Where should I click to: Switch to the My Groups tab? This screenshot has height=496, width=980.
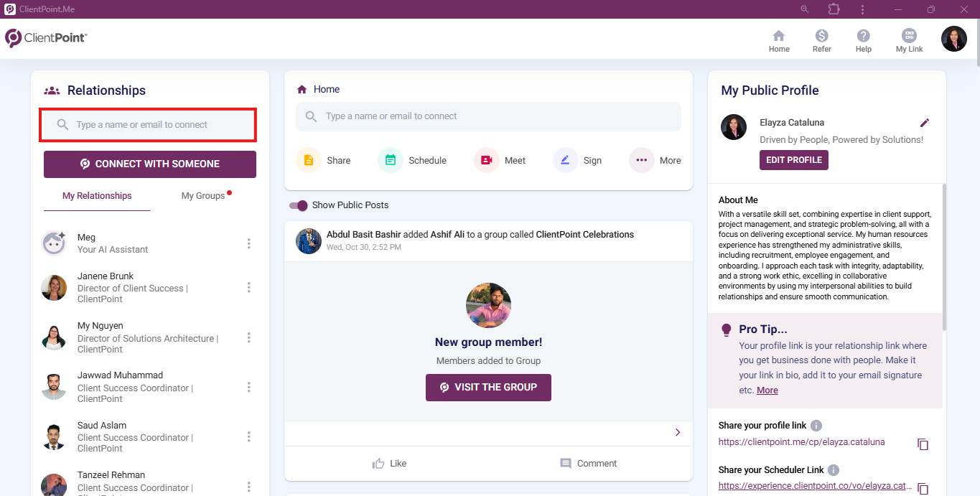point(203,196)
